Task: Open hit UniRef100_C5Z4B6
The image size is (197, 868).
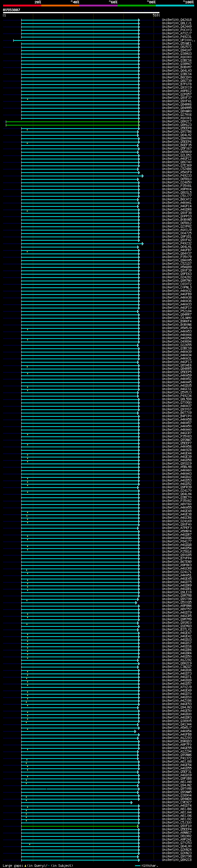Action: [x=176, y=169]
